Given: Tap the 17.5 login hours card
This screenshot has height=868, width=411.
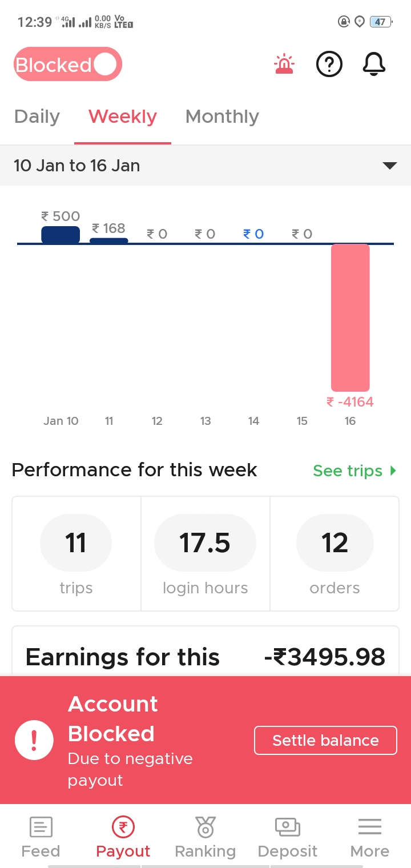Looking at the screenshot, I should tap(205, 554).
